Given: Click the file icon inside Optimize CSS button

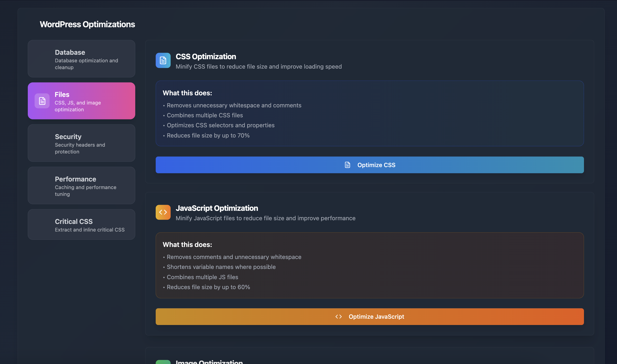Looking at the screenshot, I should 347,165.
